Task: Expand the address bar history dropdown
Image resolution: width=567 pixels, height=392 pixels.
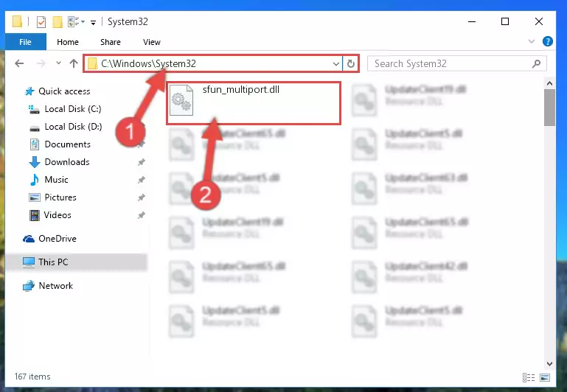Action: (x=336, y=64)
